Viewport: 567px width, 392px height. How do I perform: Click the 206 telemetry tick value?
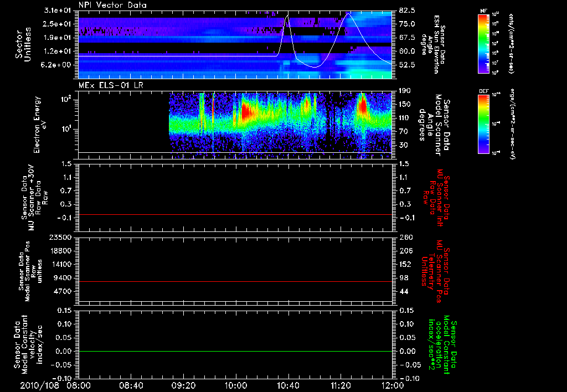pos(405,251)
